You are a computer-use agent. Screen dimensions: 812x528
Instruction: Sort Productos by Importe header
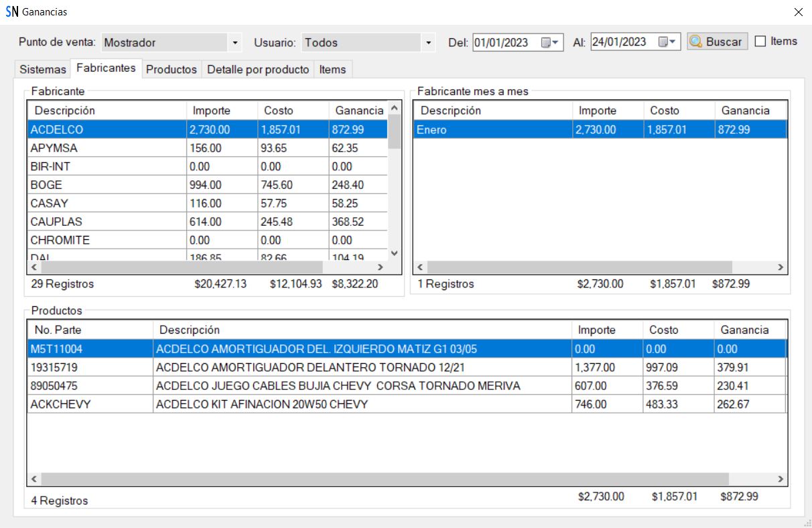608,330
